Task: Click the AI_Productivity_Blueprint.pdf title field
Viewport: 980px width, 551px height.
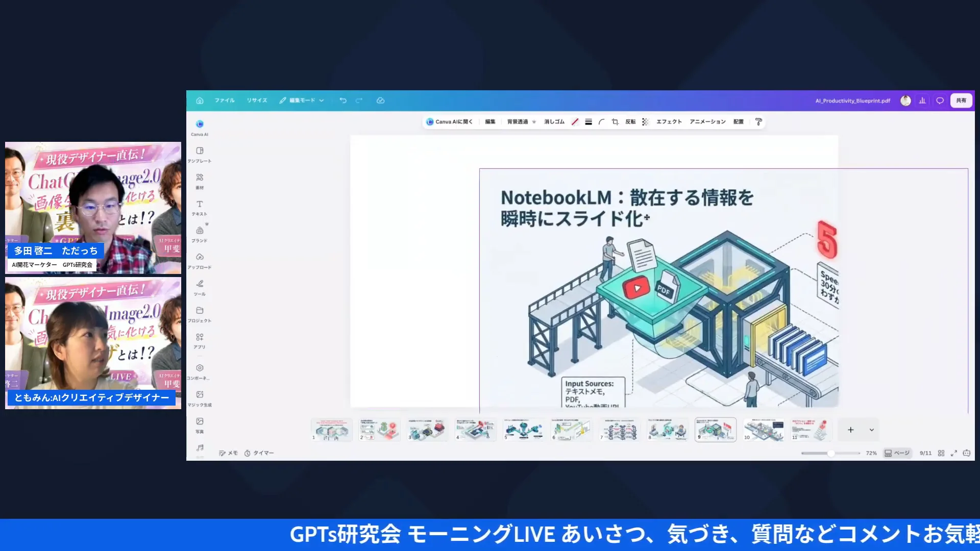Action: click(x=852, y=101)
